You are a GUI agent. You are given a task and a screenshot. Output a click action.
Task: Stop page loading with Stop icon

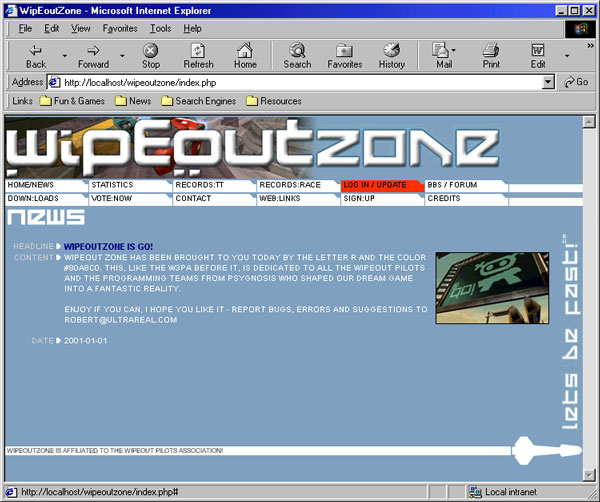(151, 56)
